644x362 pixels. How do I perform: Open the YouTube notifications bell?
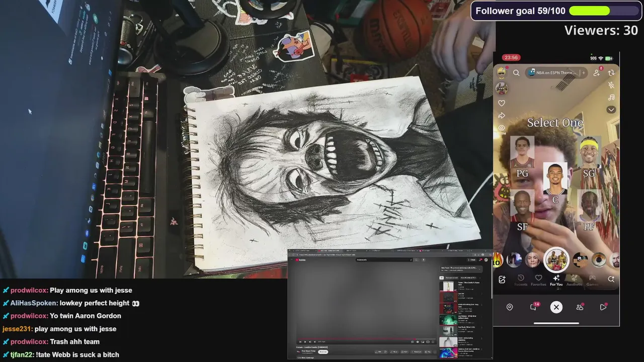click(480, 260)
